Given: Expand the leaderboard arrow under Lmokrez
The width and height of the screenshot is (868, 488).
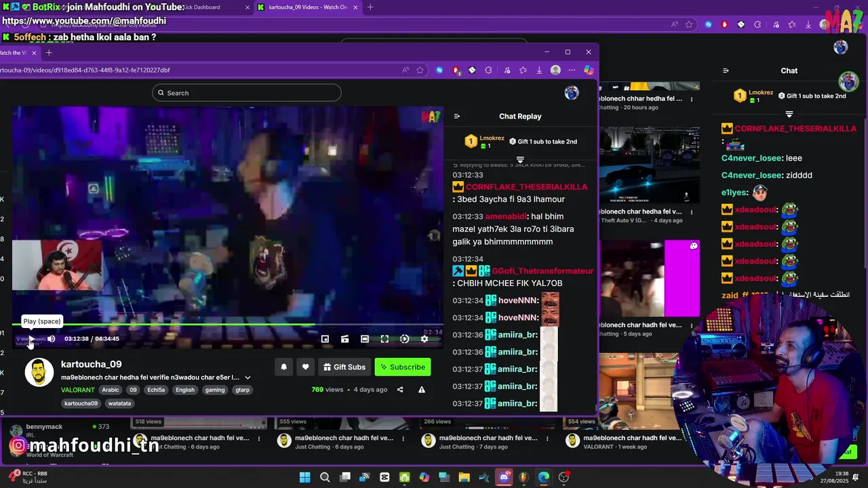Looking at the screenshot, I should [x=520, y=160].
